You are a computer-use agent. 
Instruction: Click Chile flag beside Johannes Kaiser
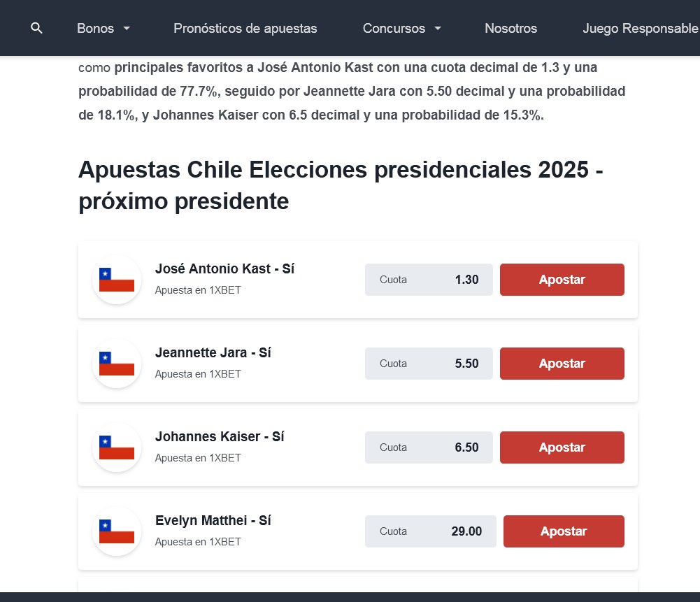pyautogui.click(x=116, y=447)
